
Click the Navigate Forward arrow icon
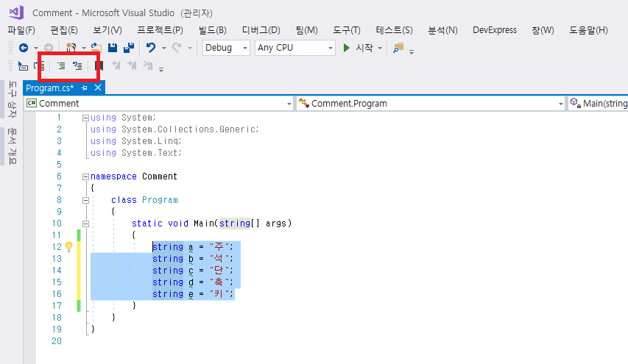click(x=49, y=48)
